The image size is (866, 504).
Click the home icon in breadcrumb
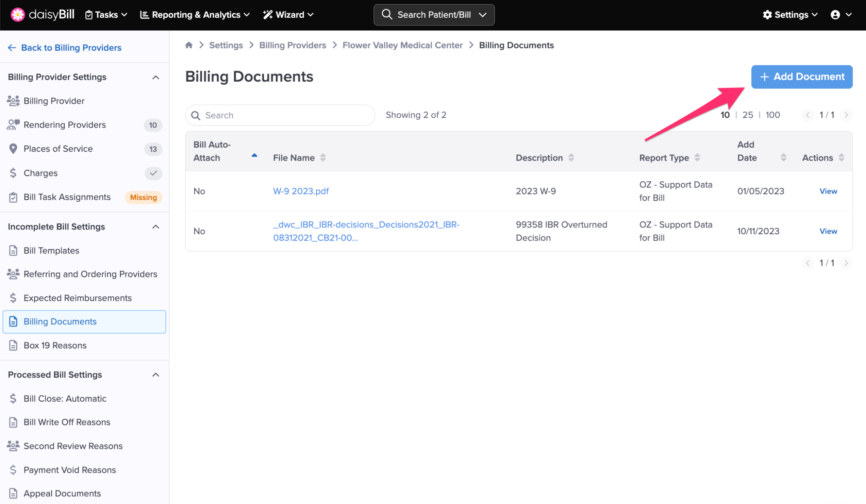[x=189, y=45]
